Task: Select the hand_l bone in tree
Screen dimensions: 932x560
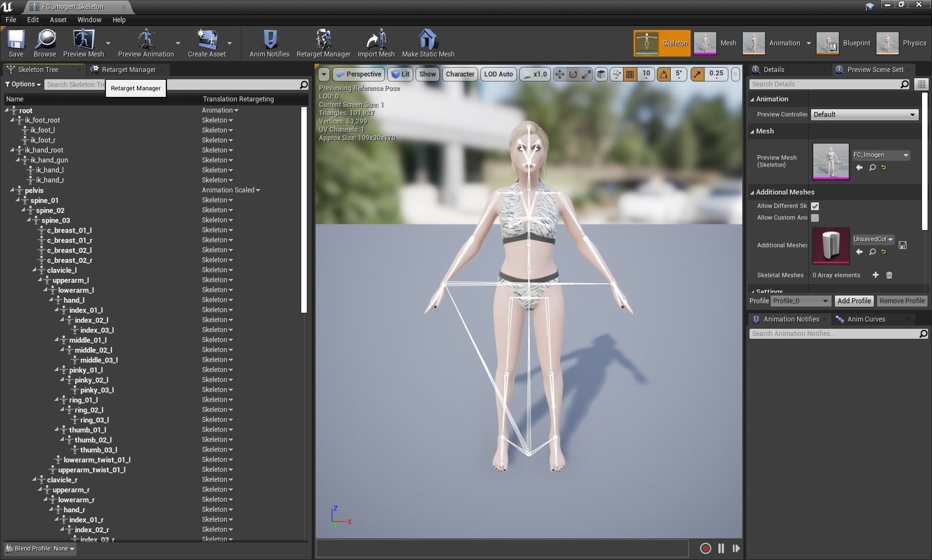Action: click(74, 301)
